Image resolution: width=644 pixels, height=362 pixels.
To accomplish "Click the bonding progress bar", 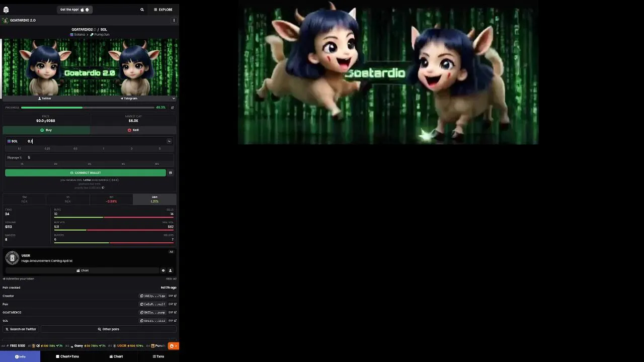I will coord(88,108).
